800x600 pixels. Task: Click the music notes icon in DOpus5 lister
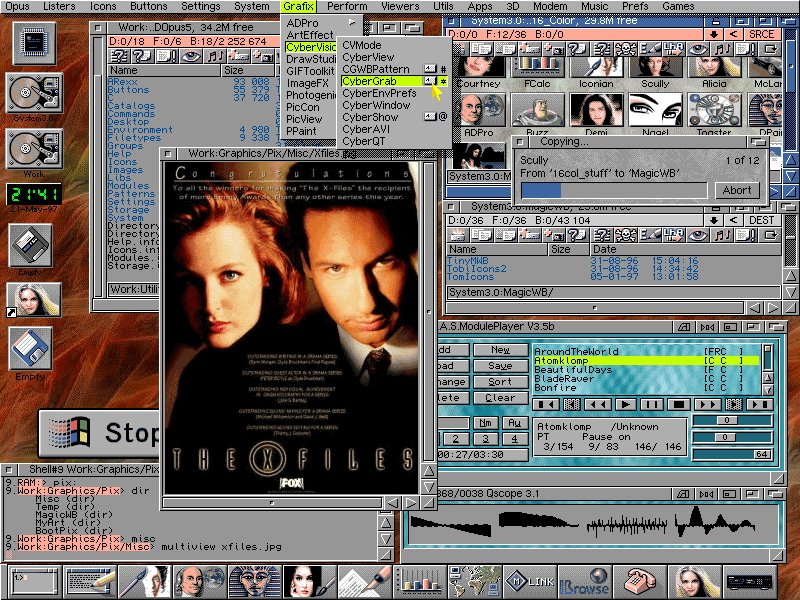click(215, 56)
